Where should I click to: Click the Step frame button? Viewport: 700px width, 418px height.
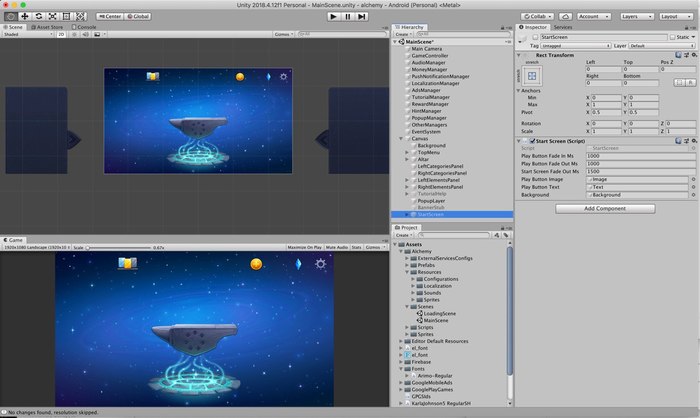[360, 16]
